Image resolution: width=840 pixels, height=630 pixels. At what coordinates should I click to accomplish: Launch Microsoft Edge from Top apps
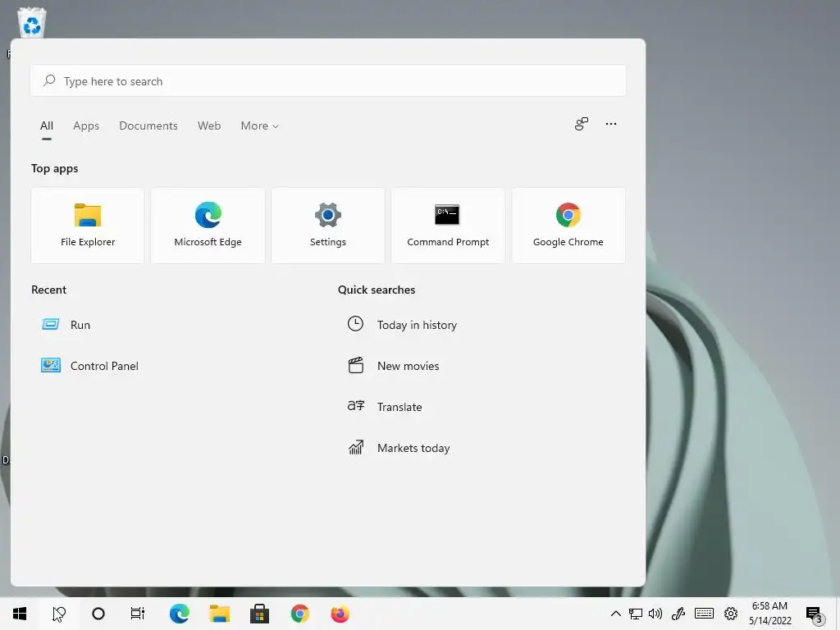click(x=208, y=226)
